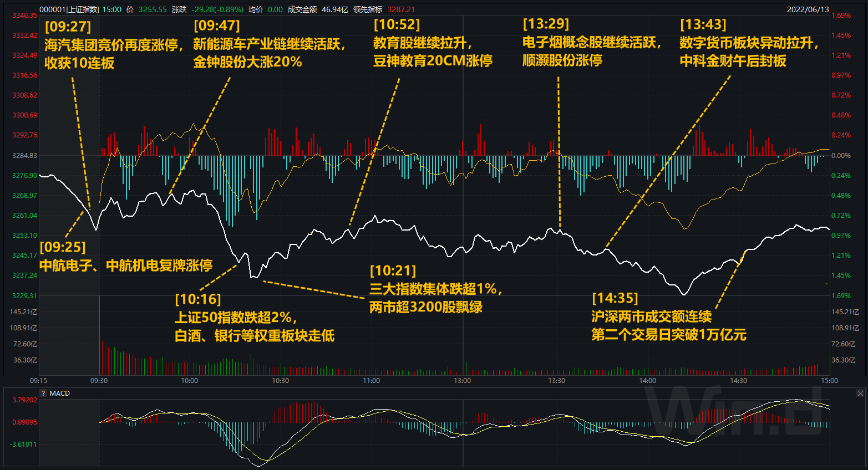This screenshot has height=470, width=868.
Task: Select the 0.00% label on the percent axis
Action: (841, 156)
